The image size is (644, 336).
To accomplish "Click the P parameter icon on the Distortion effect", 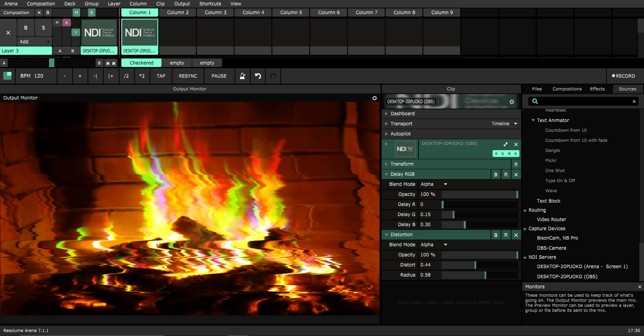I will pos(506,235).
